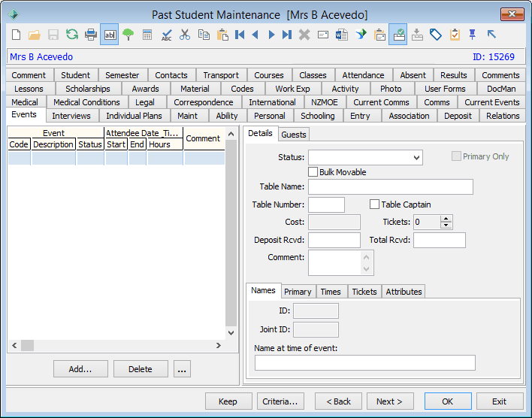Tick the Table Captain checkbox
Image resolution: width=532 pixels, height=418 pixels.
(x=374, y=204)
